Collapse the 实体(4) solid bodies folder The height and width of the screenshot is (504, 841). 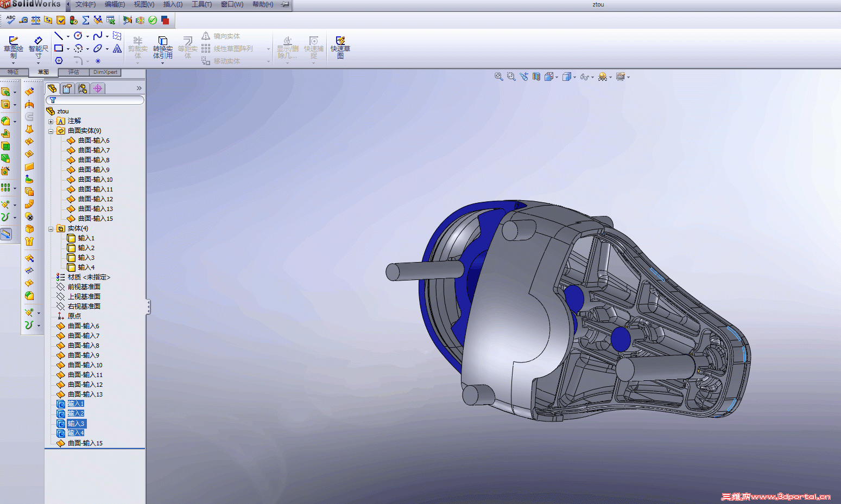click(51, 229)
